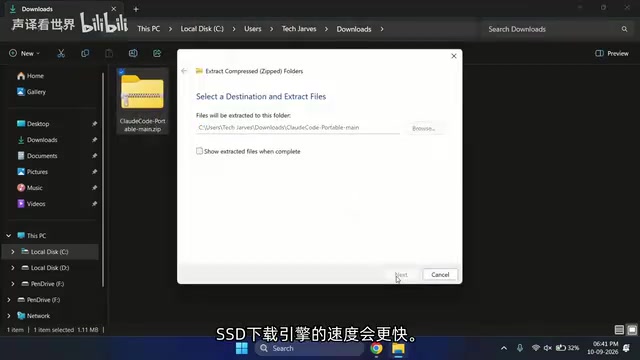Expand Local Disk (D:) in the tree
Viewport: 640px width, 360px height.
[x=13, y=268]
